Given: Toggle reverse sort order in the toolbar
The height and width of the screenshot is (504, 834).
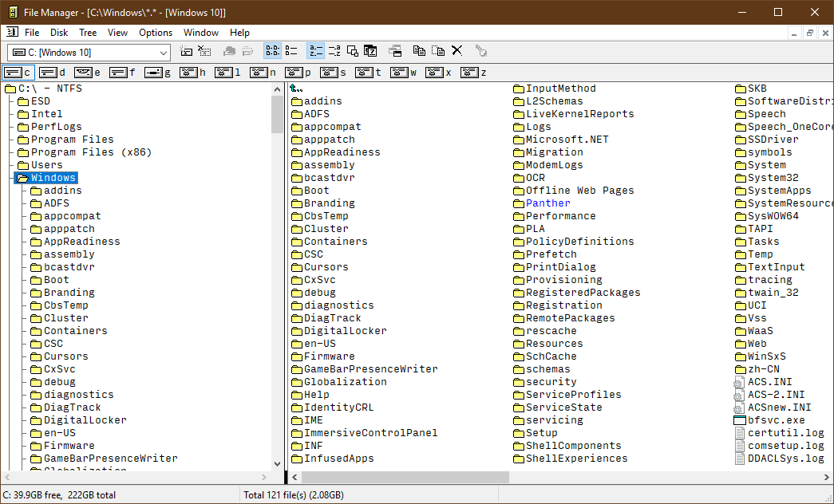Looking at the screenshot, I should [333, 50].
